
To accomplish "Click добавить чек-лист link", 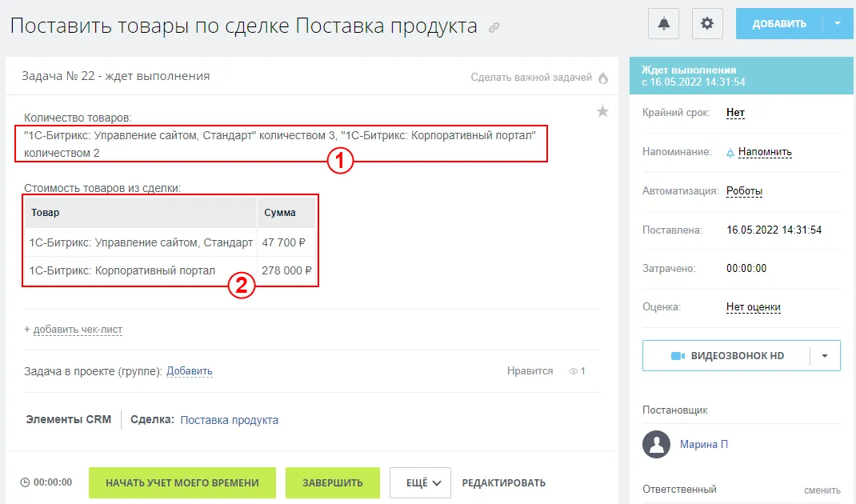I will coord(78,330).
